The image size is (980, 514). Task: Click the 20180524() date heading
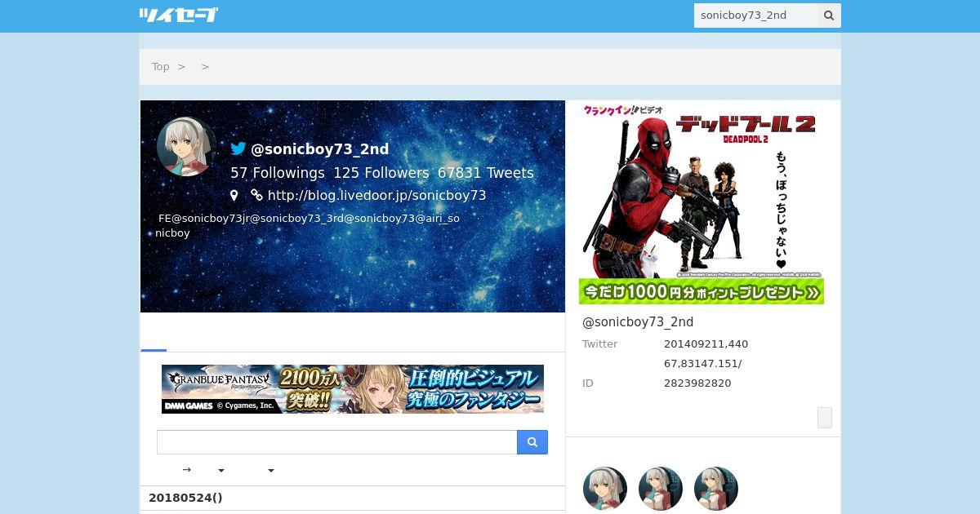185,498
